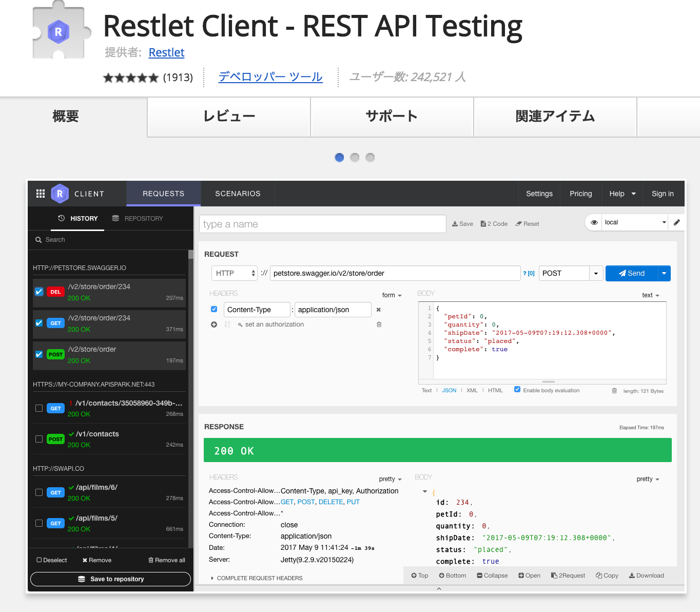Image resolution: width=700 pixels, height=612 pixels.
Task: Click Sign in
Action: 663,194
